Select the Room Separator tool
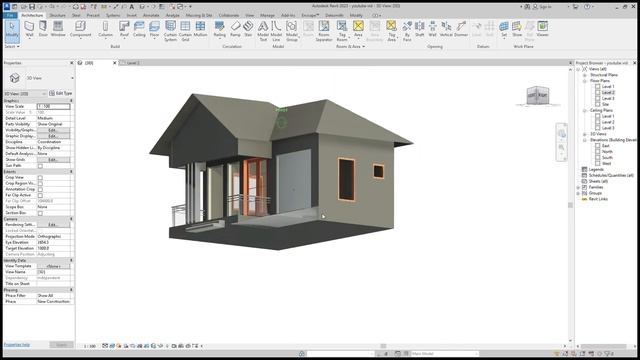Screen dimensions: 640x360 [324, 31]
